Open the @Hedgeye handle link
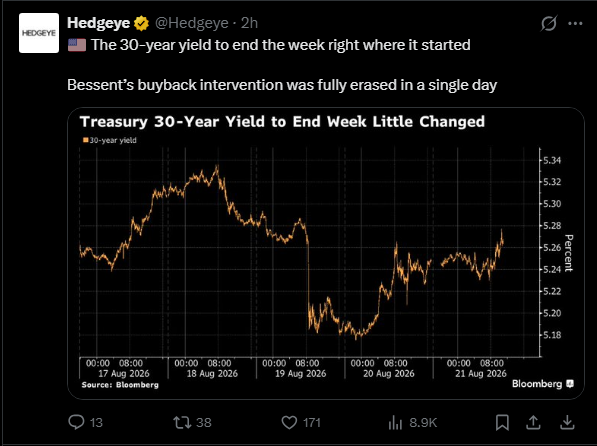This screenshot has height=446, width=597. click(192, 23)
